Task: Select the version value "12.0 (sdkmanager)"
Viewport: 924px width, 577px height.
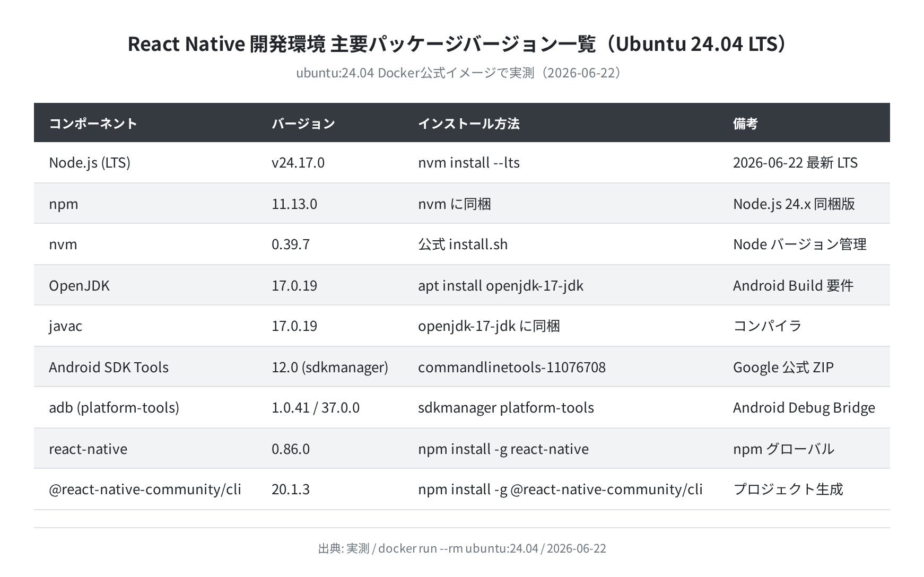Action: [330, 368]
